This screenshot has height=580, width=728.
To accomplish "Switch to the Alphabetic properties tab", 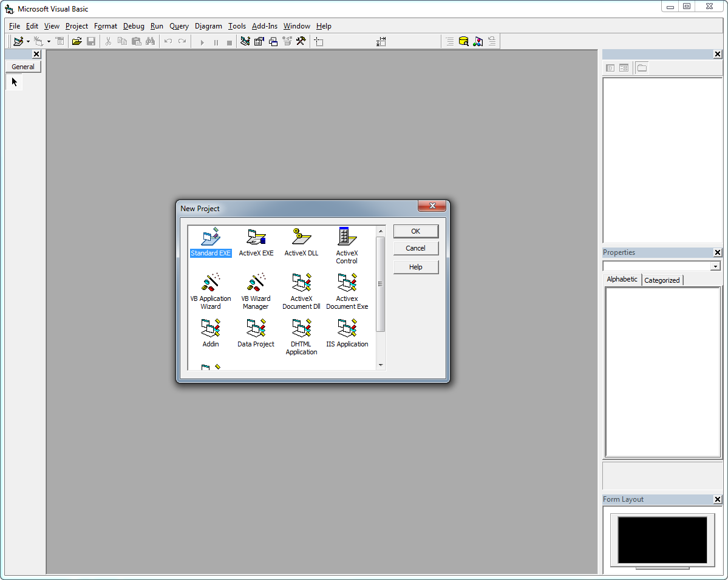I will [622, 279].
